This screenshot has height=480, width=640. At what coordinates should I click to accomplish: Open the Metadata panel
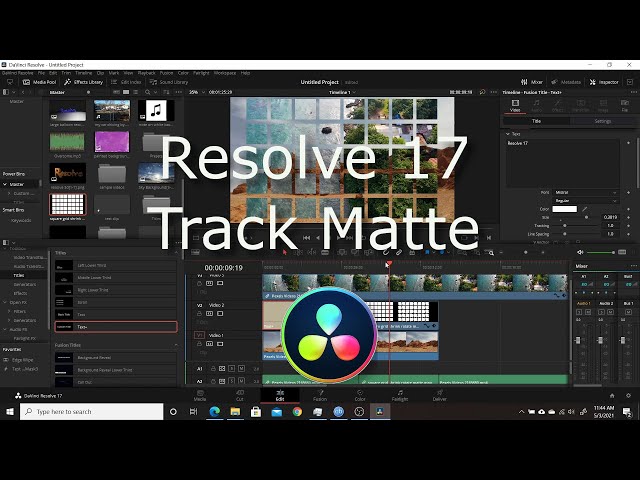tap(566, 82)
